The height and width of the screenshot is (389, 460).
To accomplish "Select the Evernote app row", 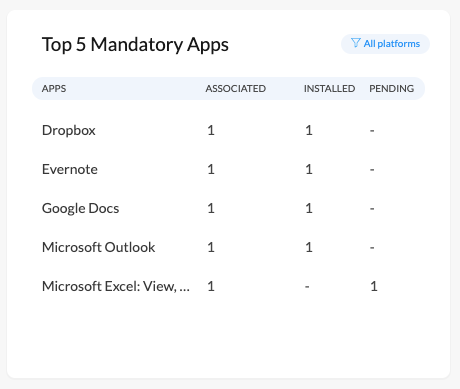I will [x=228, y=169].
